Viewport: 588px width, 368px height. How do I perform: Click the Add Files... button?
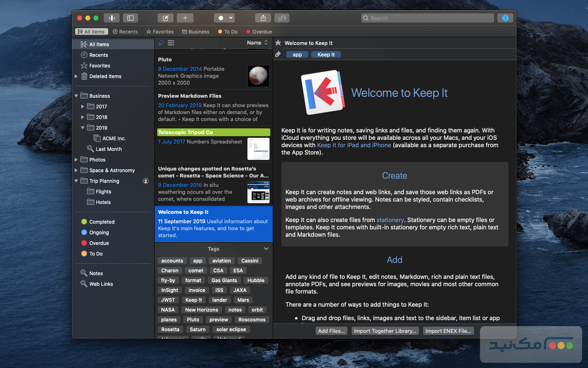point(332,331)
